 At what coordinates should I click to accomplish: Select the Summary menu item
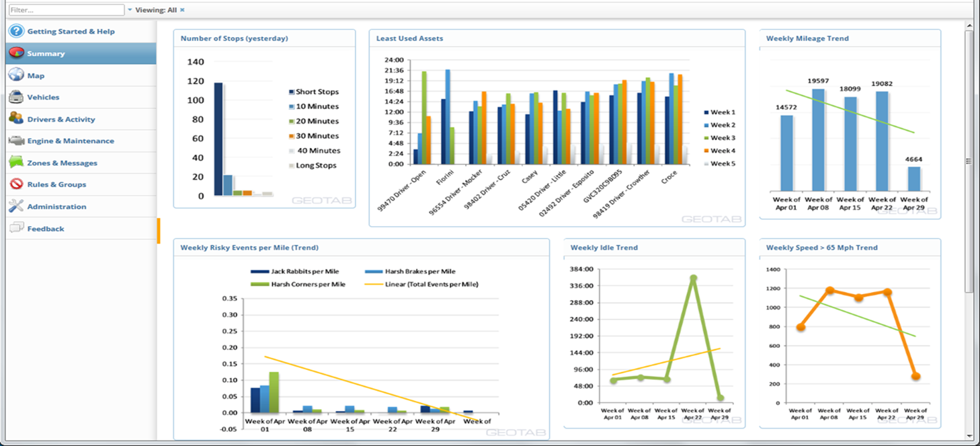coord(46,54)
